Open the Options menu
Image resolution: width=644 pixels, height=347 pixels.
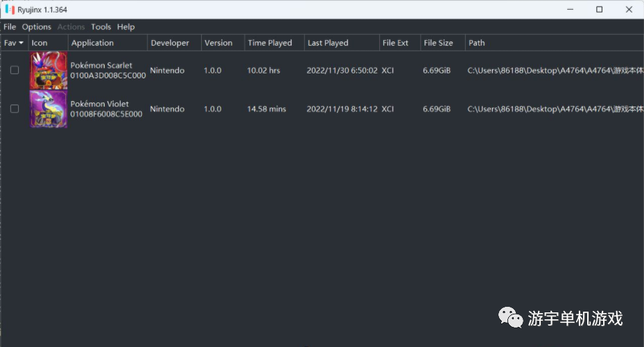[37, 26]
